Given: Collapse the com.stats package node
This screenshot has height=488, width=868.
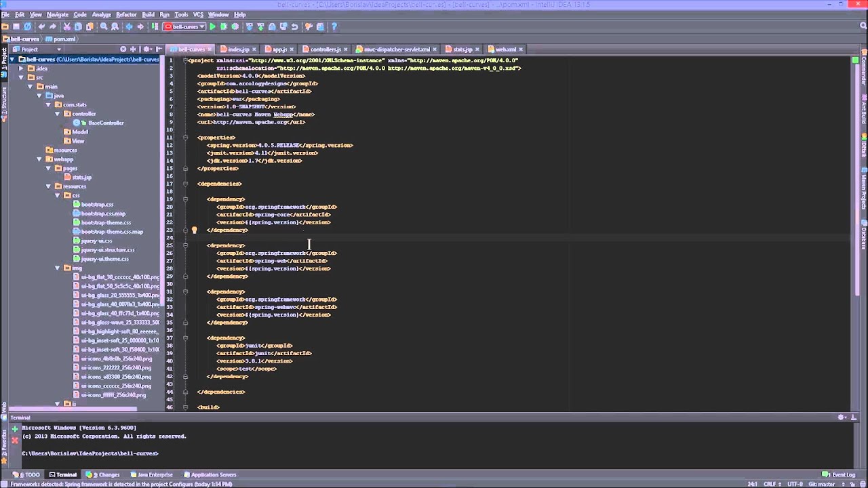Looking at the screenshot, I should pos(49,104).
